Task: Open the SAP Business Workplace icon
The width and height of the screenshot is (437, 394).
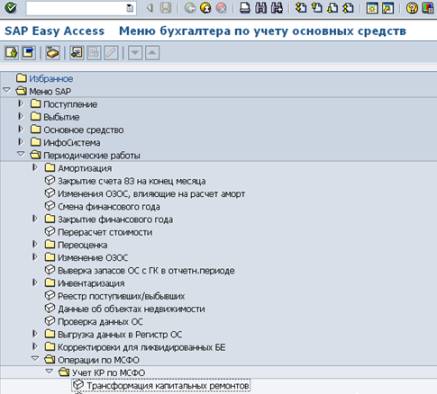Action: 53,53
